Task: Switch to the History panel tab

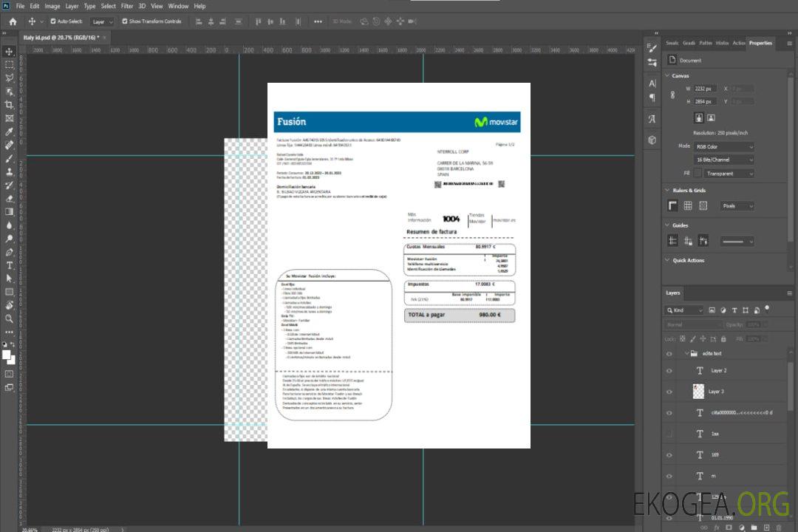Action: coord(722,43)
